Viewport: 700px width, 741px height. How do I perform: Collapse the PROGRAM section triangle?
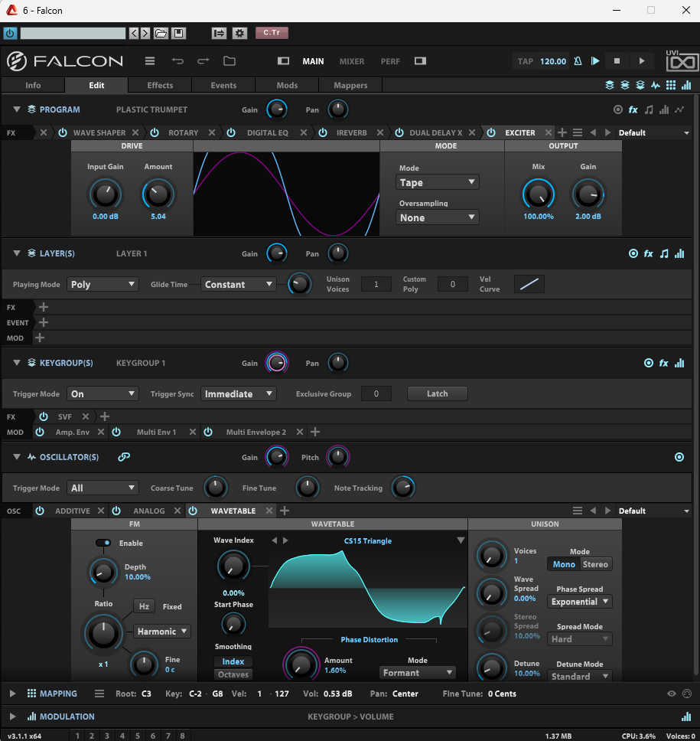click(17, 109)
